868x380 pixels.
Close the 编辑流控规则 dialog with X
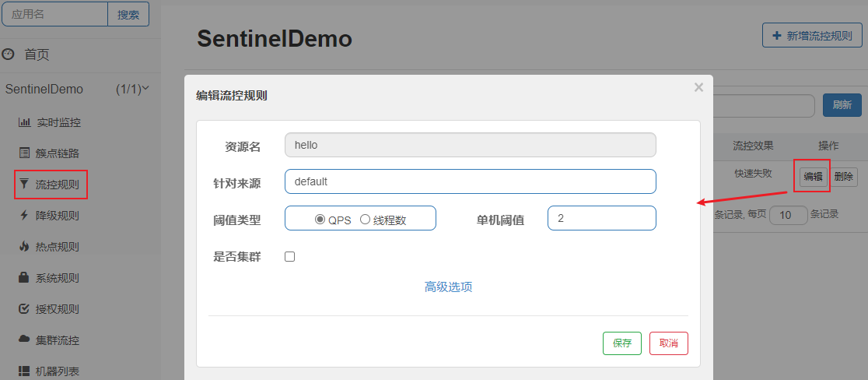click(x=698, y=87)
